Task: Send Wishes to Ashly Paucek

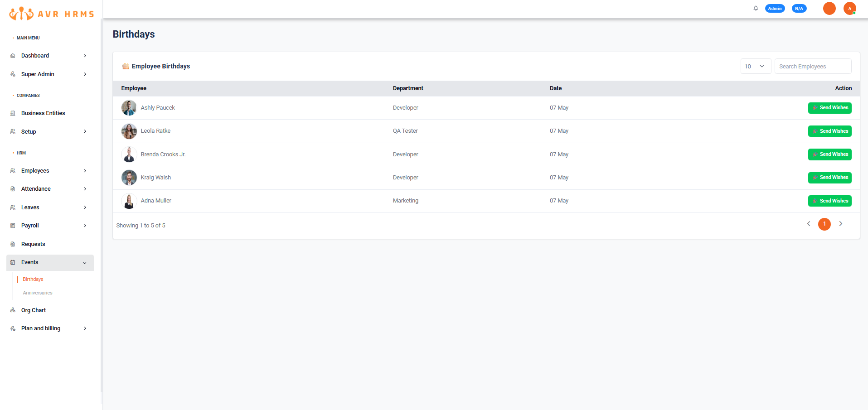Action: (829, 108)
